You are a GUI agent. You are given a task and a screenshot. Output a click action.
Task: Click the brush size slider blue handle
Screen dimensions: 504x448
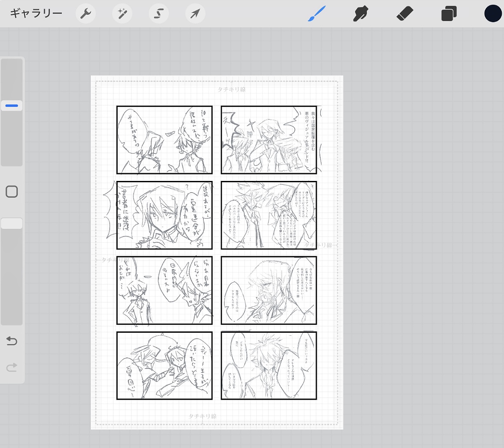12,106
